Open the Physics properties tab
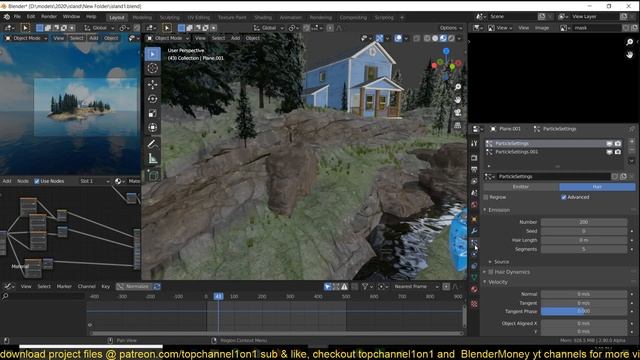 tap(474, 254)
